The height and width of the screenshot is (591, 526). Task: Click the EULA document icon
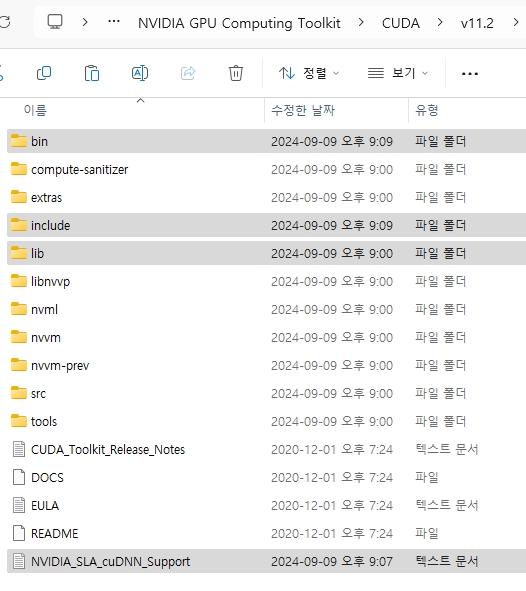click(19, 505)
